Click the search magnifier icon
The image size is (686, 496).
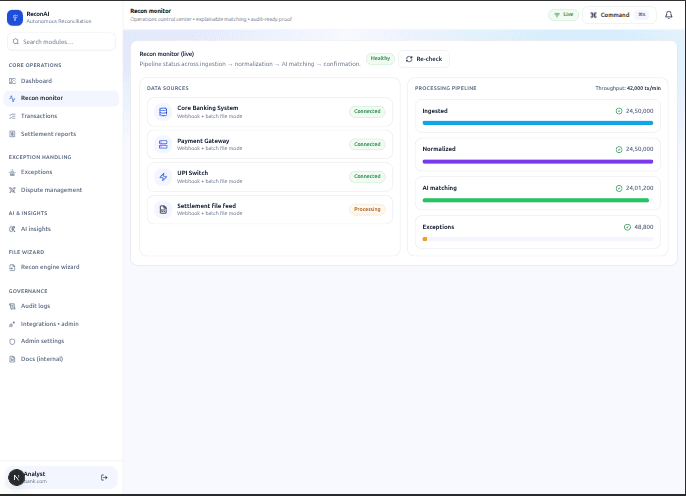coord(16,42)
